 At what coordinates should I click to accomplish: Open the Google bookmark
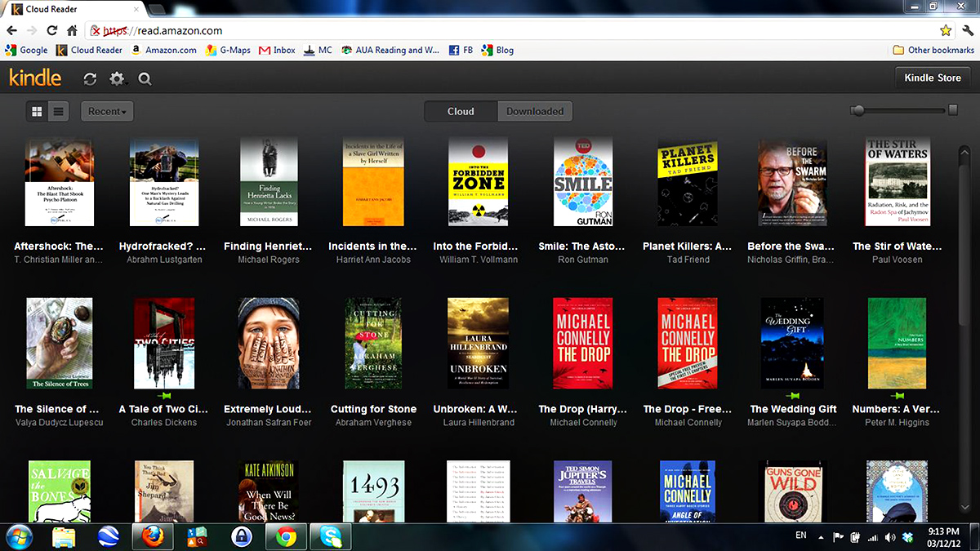26,50
